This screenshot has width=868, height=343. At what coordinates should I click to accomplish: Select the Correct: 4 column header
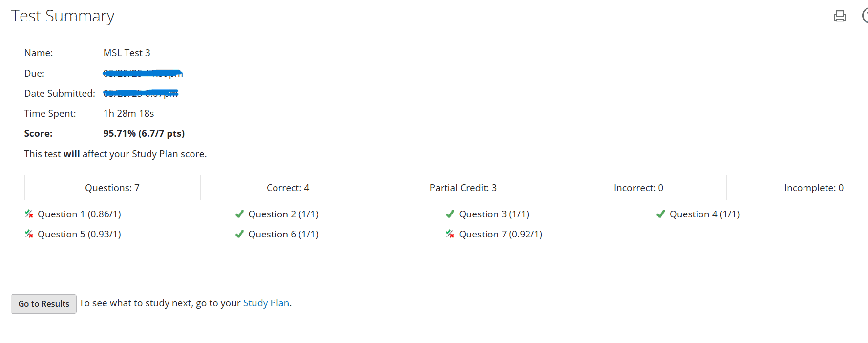(288, 187)
